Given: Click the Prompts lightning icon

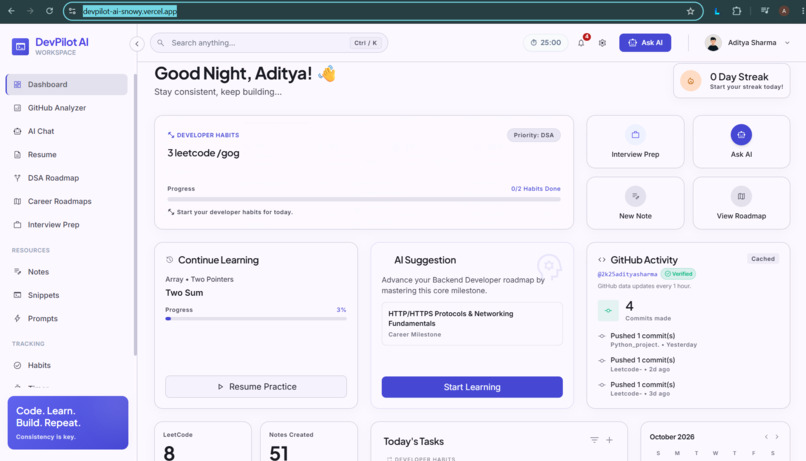Looking at the screenshot, I should point(17,319).
